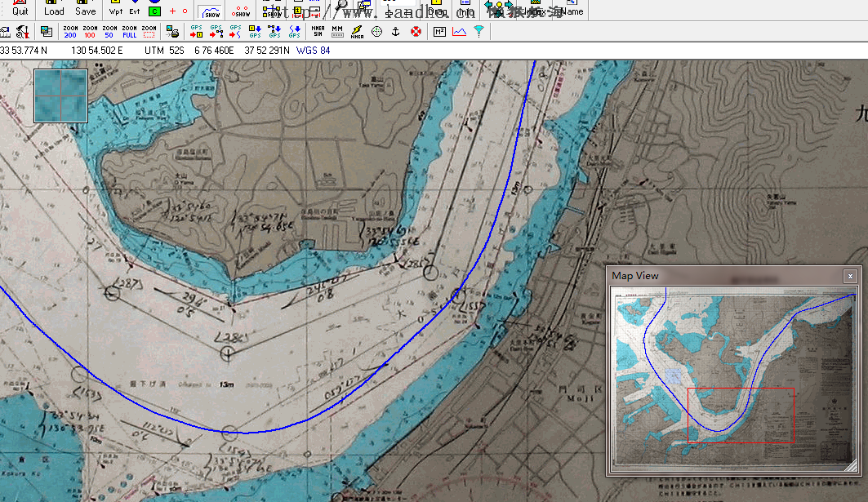Click the Name toolbar button
Image resolution: width=868 pixels, height=502 pixels.
tap(572, 9)
